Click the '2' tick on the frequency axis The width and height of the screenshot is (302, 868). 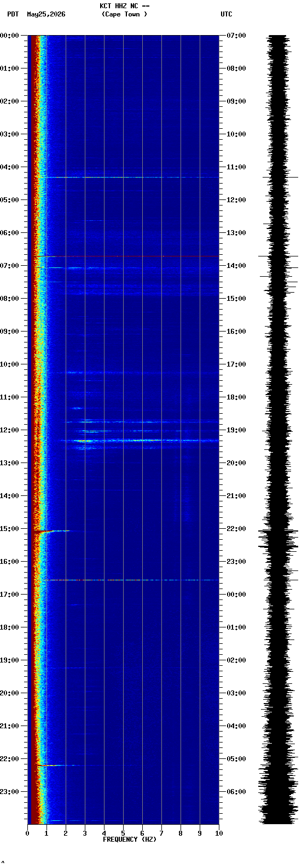(66, 833)
